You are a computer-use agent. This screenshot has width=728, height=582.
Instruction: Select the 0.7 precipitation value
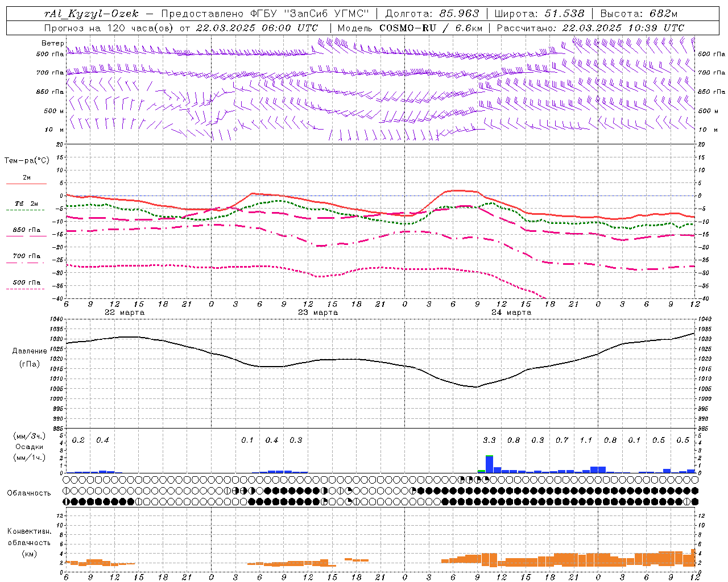click(x=562, y=440)
